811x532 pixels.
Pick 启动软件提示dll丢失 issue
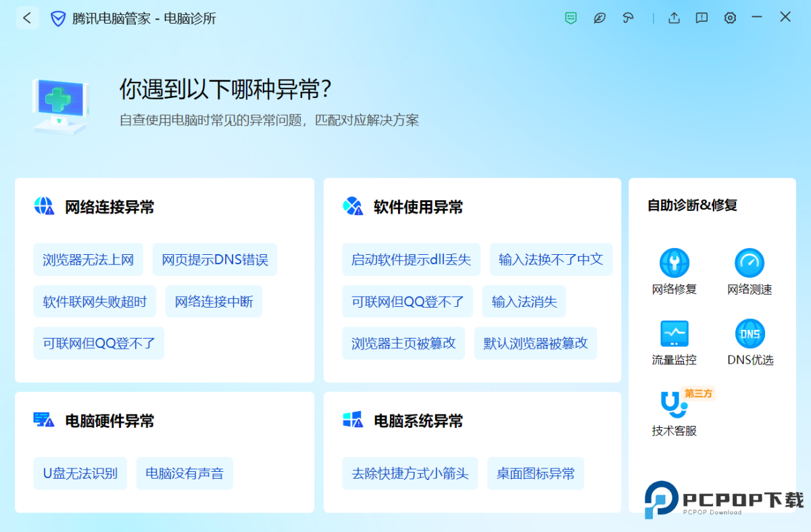coord(411,260)
